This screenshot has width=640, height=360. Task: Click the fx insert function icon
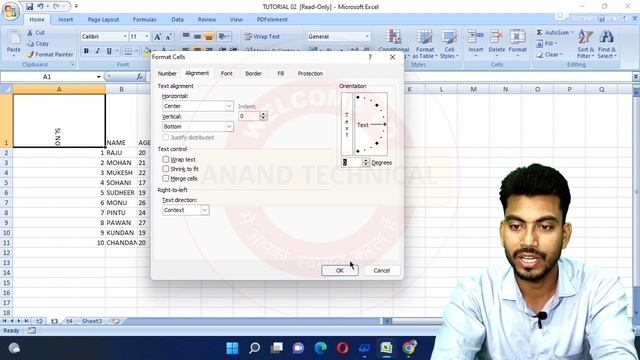click(x=140, y=76)
